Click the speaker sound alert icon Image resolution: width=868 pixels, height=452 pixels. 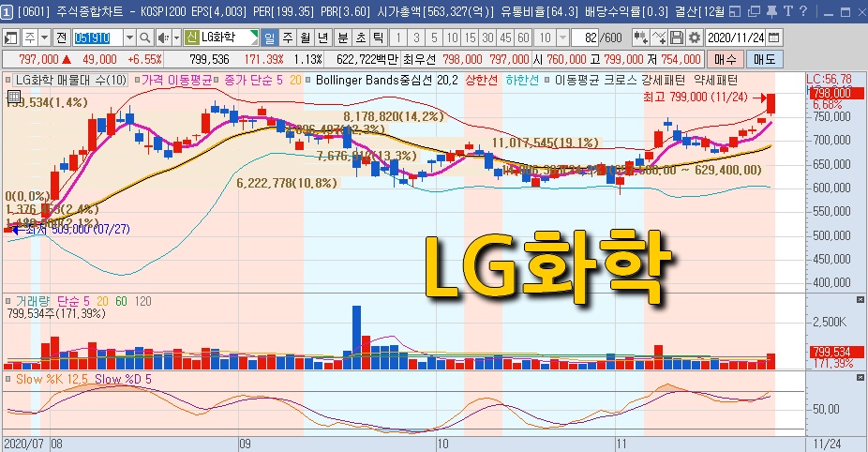(x=163, y=38)
